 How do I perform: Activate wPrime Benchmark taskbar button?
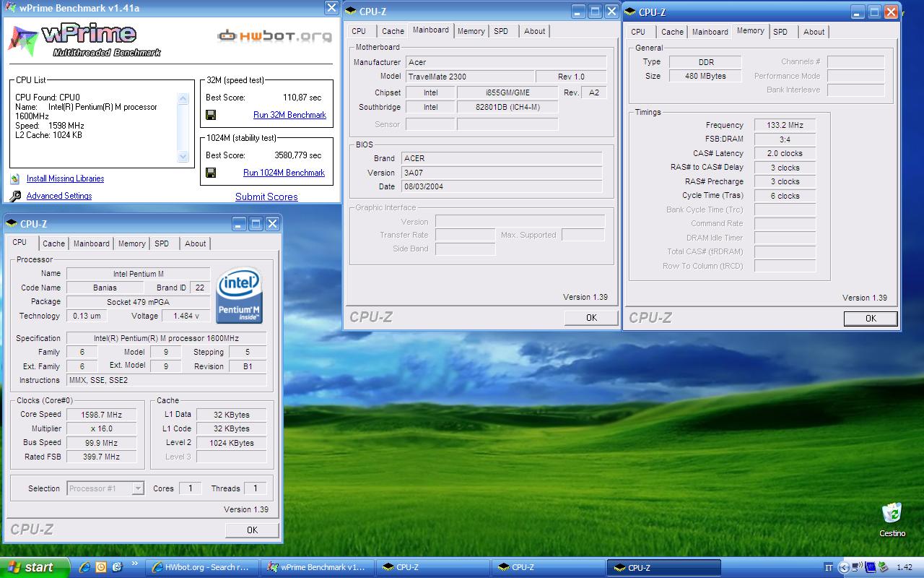[x=317, y=567]
